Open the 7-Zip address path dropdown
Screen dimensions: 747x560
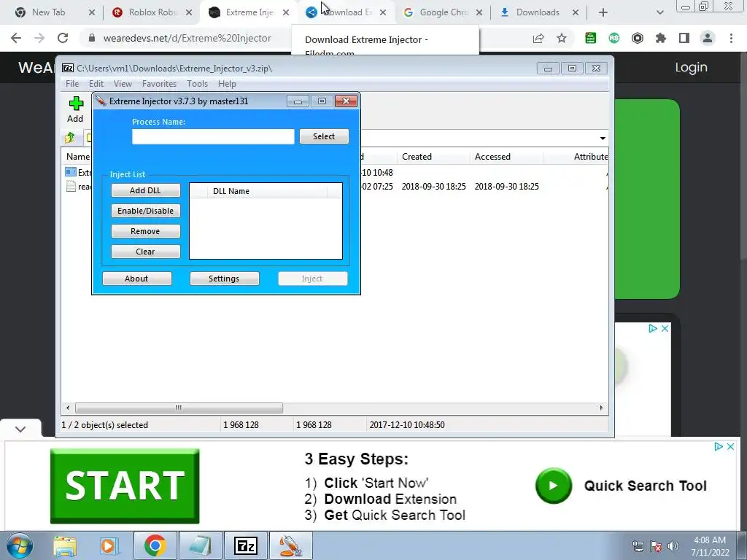(x=603, y=138)
